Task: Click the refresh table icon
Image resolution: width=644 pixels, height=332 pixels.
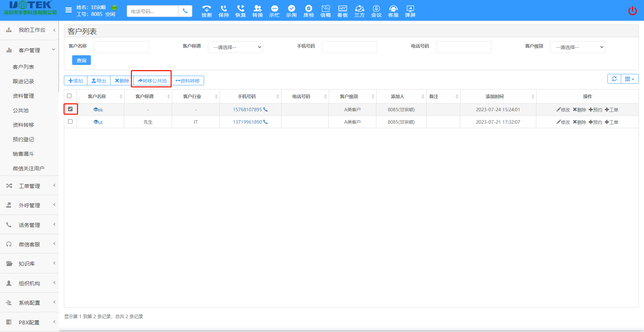Action: [614, 79]
